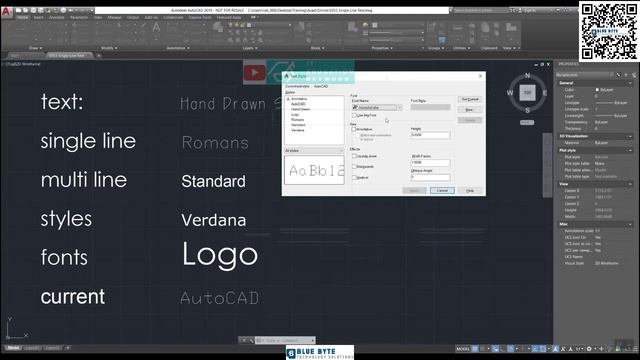Collapse the View section in Properties

tap(631, 184)
